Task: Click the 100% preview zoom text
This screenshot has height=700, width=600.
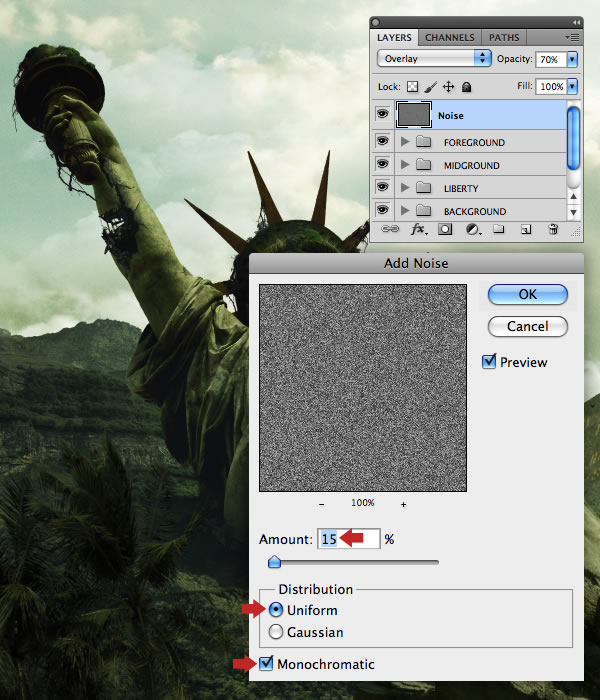Action: 362,503
